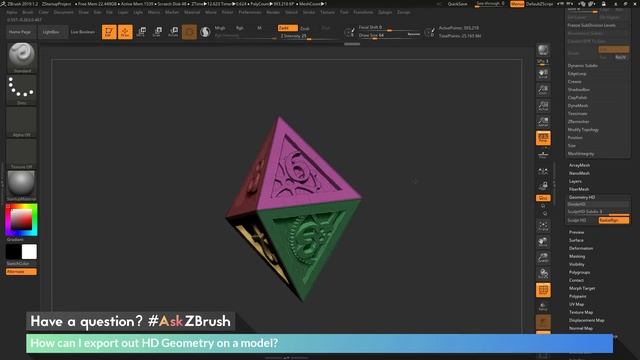640x360 pixels.
Task: Click Local Symmetry icon
Action: [543, 172]
